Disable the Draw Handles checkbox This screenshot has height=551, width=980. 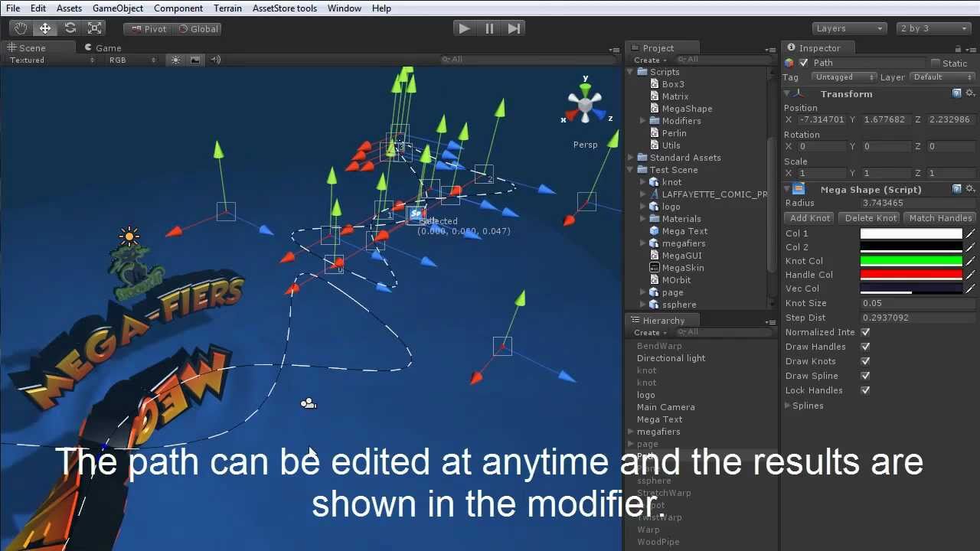click(864, 347)
